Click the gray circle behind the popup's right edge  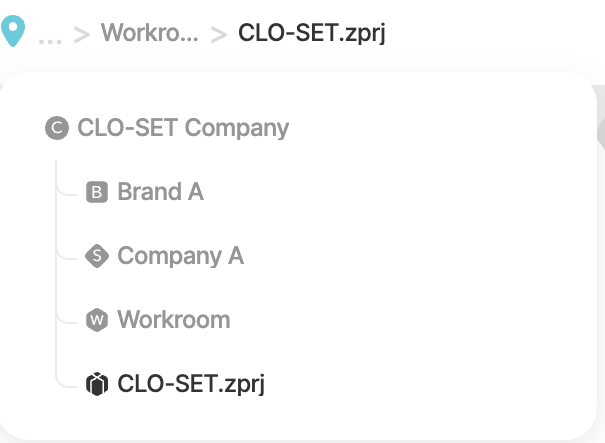tap(601, 133)
